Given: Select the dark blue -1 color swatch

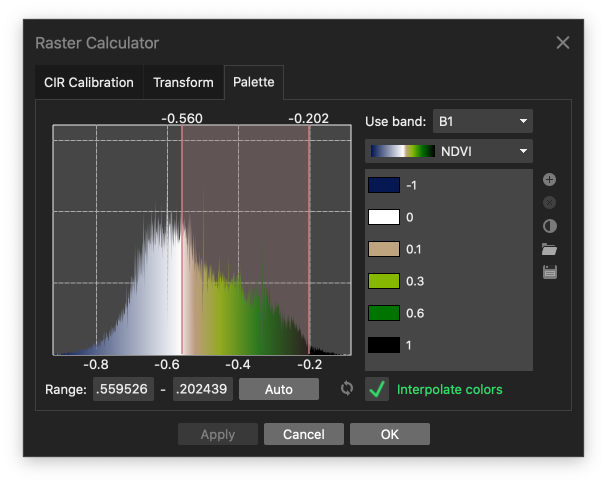Looking at the screenshot, I should tap(384, 185).
